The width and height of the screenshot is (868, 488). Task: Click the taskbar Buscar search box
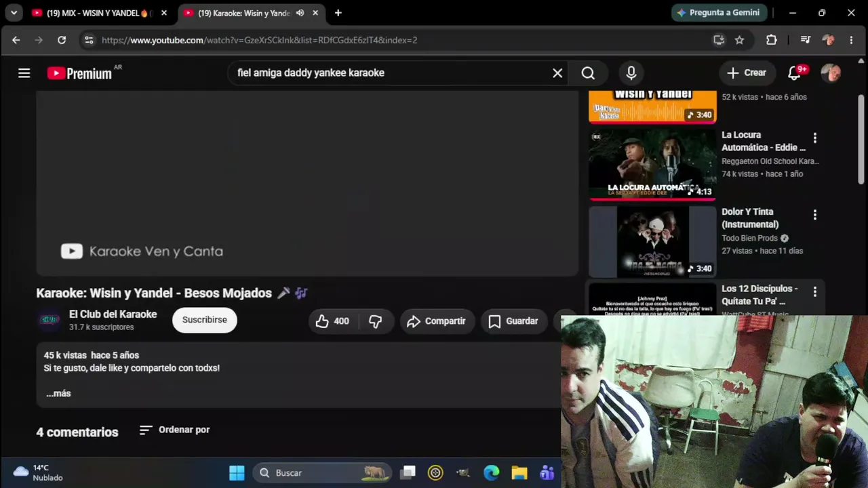point(322,473)
